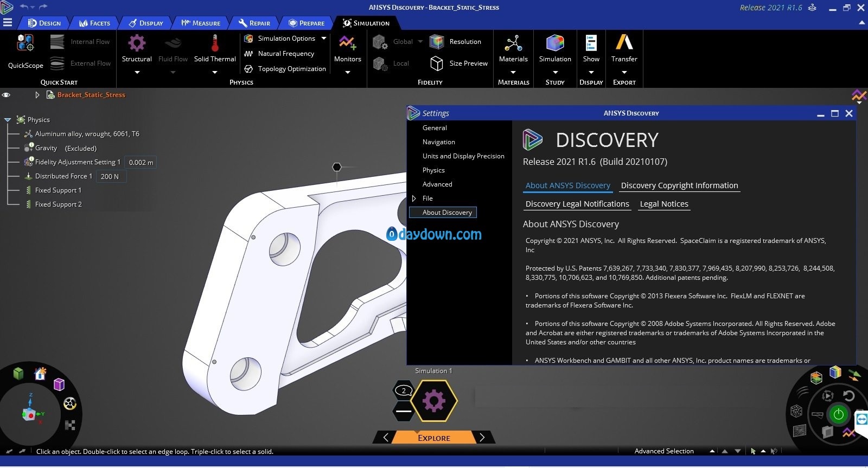Open the Monitors dropdown arrow

pyautogui.click(x=347, y=72)
